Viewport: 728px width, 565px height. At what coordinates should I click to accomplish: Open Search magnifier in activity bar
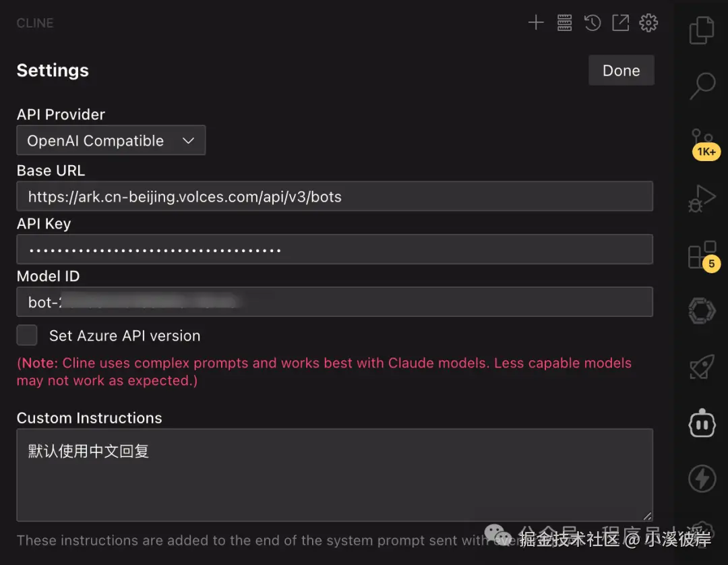(702, 86)
